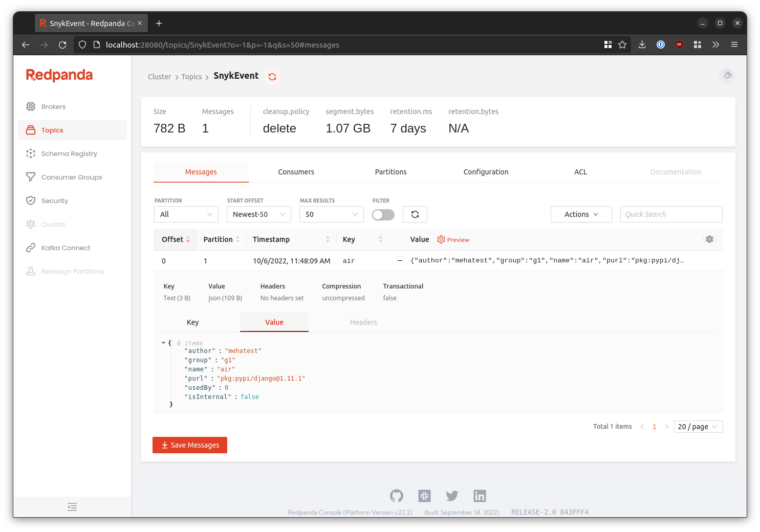This screenshot has width=760, height=532.
Task: Open the LinkedIn footer icon
Action: click(x=480, y=496)
